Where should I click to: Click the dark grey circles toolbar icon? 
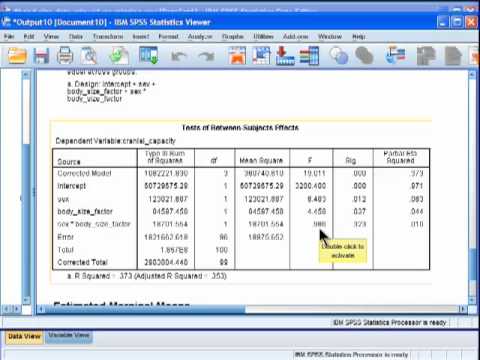click(364, 55)
